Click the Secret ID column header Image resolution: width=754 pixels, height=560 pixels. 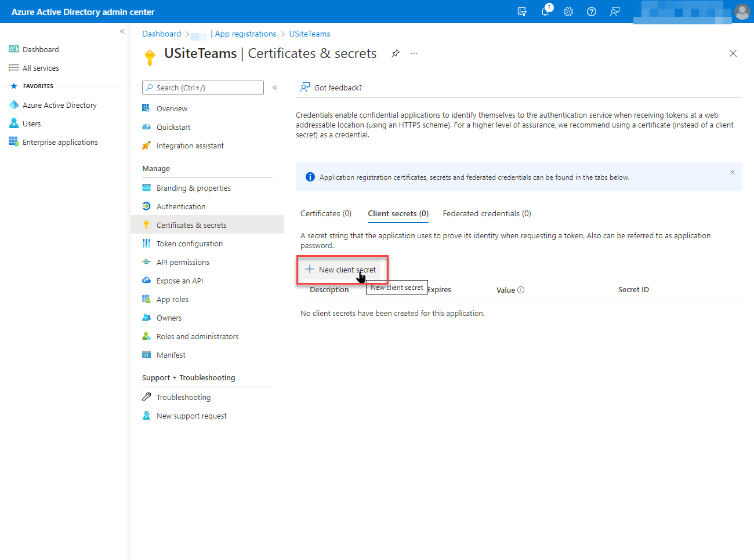pos(633,290)
